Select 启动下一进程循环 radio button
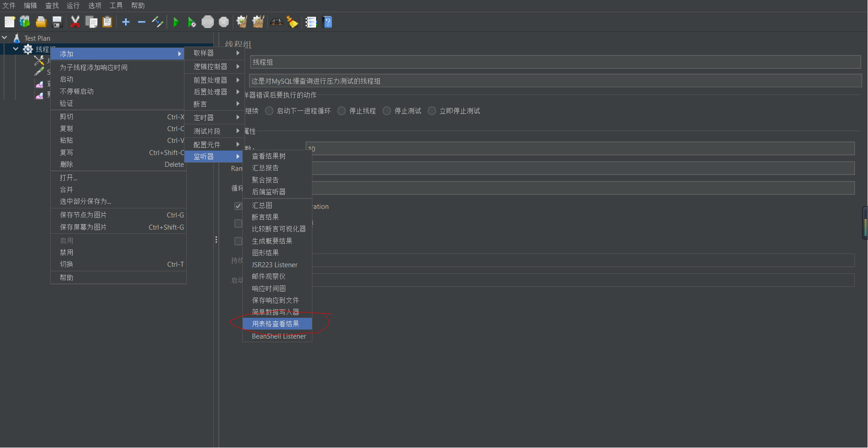 [269, 111]
